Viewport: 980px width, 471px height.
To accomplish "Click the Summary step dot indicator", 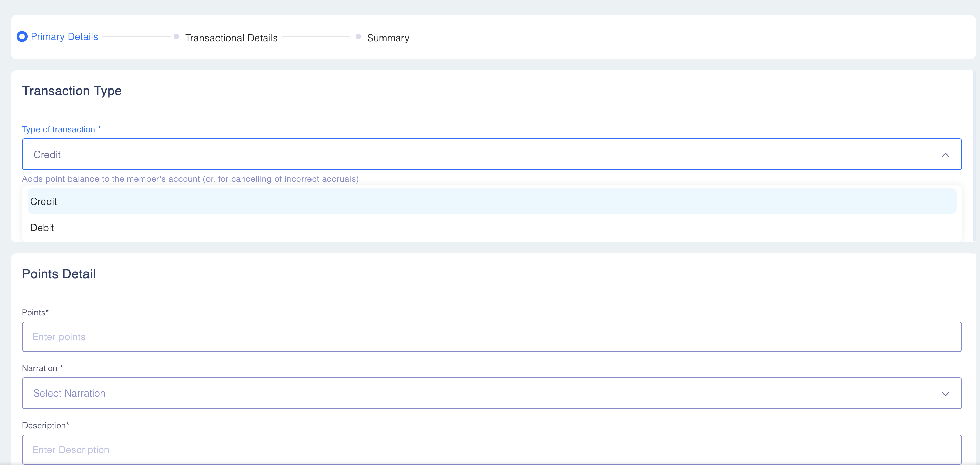I will pyautogui.click(x=358, y=36).
